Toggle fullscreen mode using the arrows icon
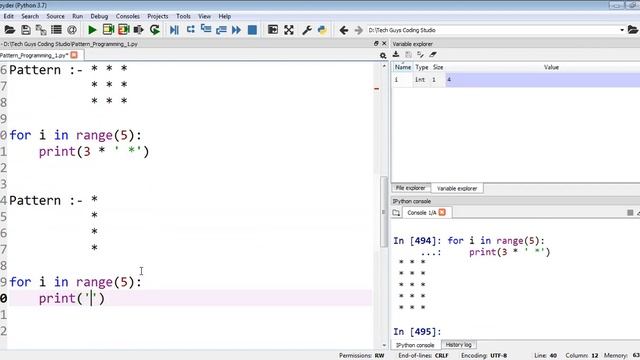Screen dimensions: 640x360 289,30
